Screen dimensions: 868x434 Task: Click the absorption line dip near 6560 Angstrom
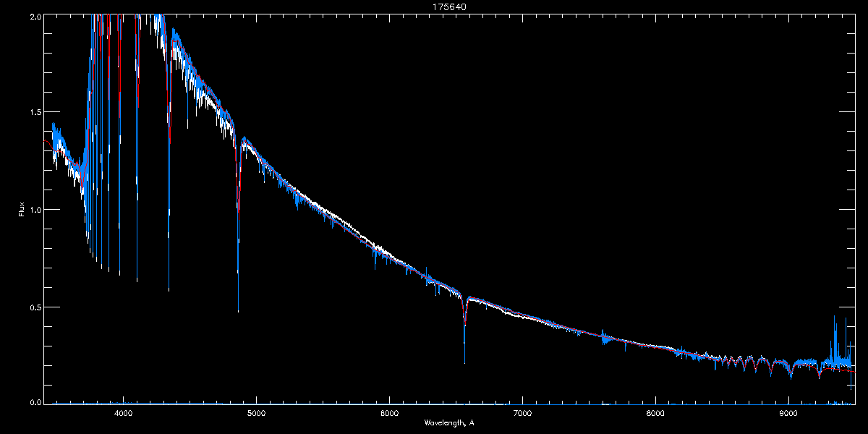pos(464,329)
